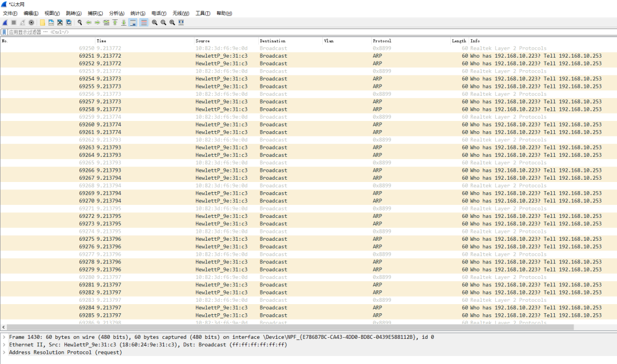Open the 工具(T) menu
Image resolution: width=617 pixels, height=364 pixels.
click(x=203, y=13)
